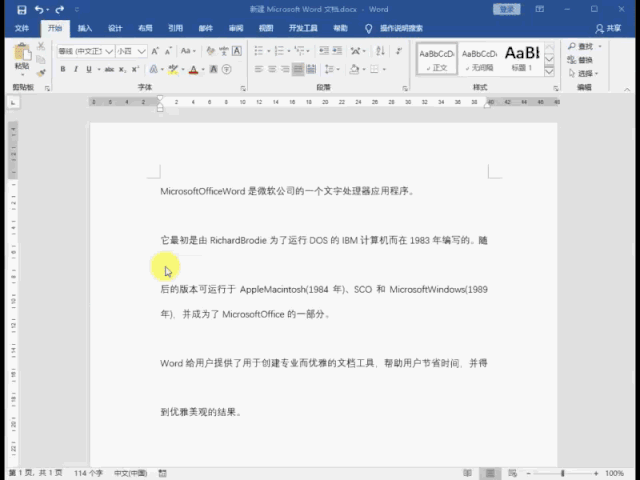
Task: Switch to the 开发工具 (Developer) tab
Action: 303,28
